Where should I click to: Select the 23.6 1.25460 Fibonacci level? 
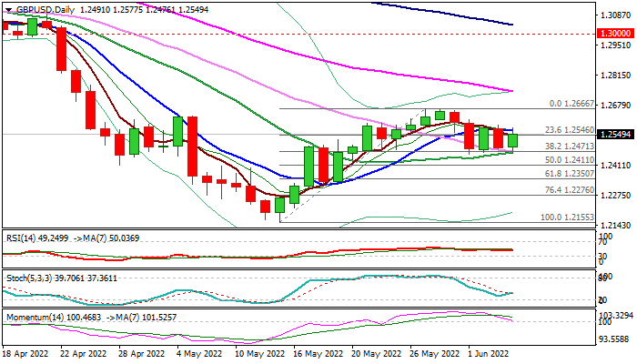tap(570, 130)
